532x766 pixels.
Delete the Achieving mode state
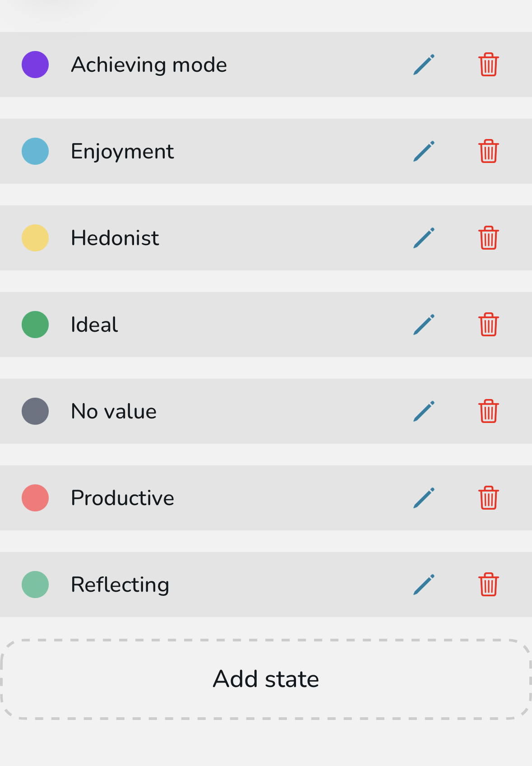click(488, 65)
